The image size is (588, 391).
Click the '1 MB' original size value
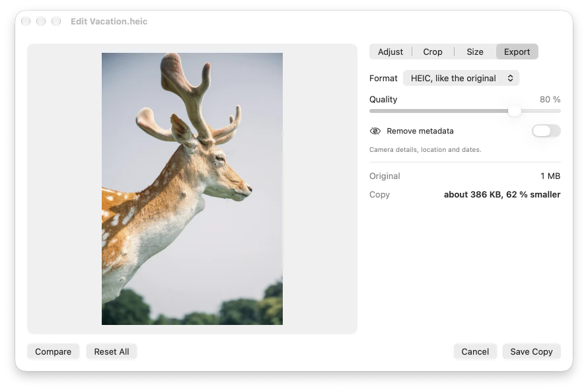tap(550, 176)
